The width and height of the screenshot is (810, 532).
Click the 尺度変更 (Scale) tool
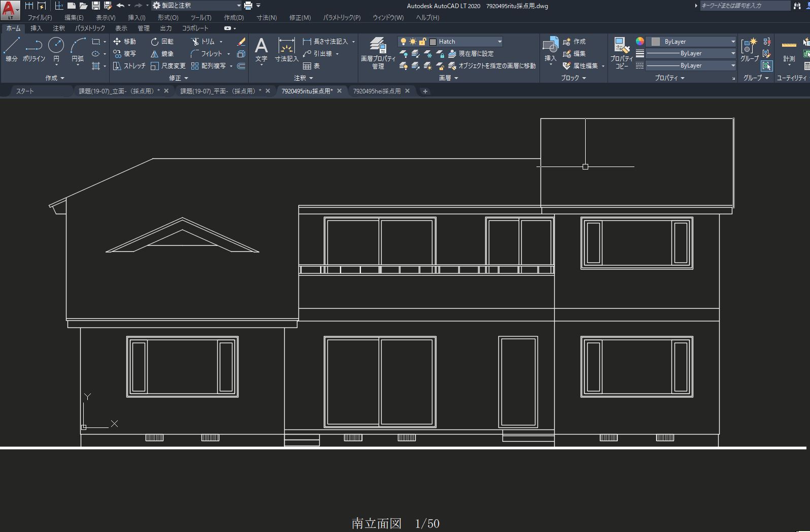(x=168, y=66)
